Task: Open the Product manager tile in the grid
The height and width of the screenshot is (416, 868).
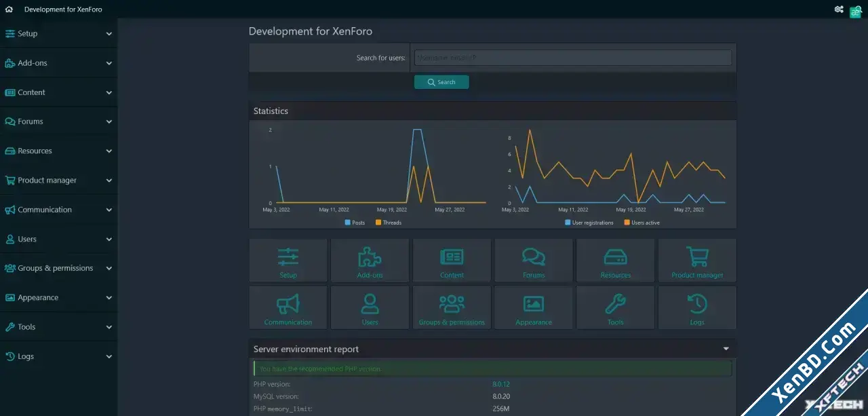Action: (x=697, y=261)
